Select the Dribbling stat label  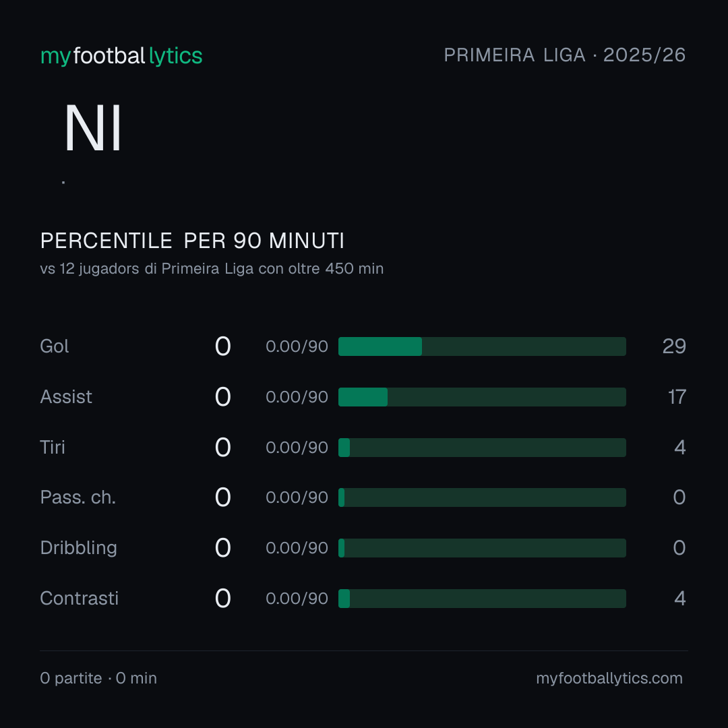click(78, 548)
